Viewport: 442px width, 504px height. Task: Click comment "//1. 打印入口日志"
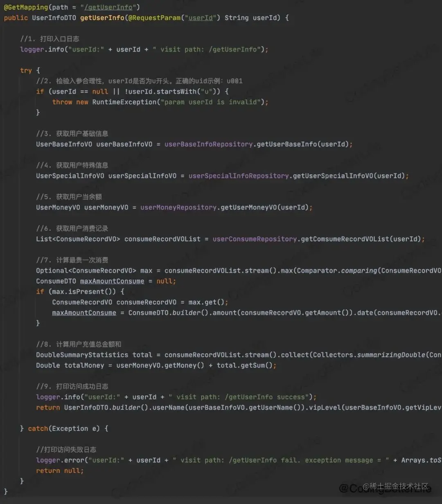tap(50, 39)
